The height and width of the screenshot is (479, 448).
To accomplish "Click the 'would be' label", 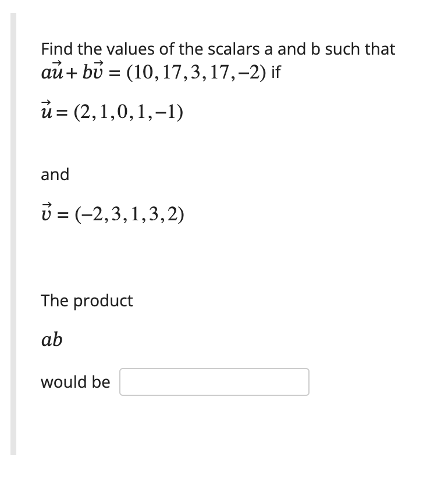I will tap(75, 382).
